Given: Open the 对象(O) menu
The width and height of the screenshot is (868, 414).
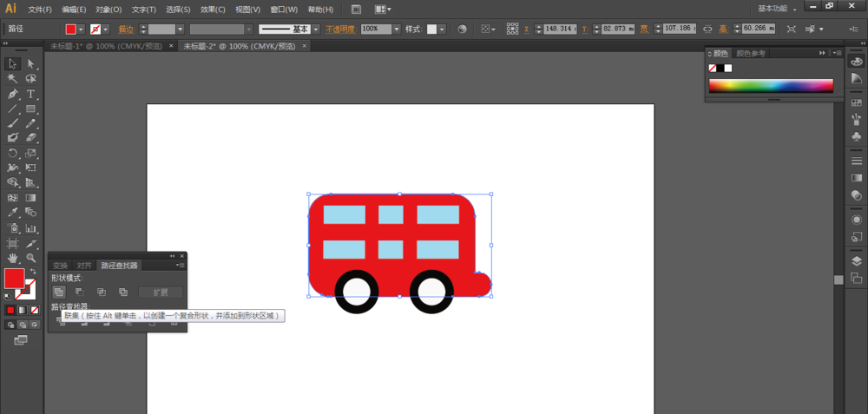Looking at the screenshot, I should tap(108, 10).
